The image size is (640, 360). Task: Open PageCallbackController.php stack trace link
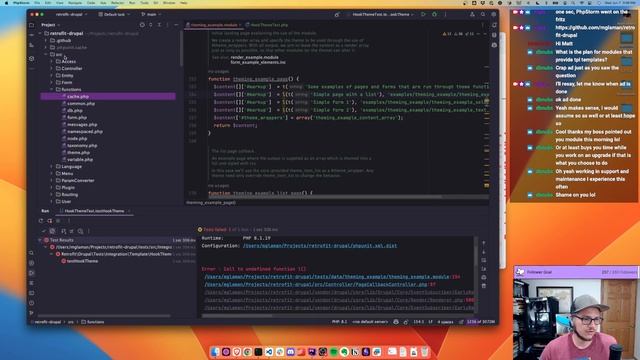click(x=316, y=284)
